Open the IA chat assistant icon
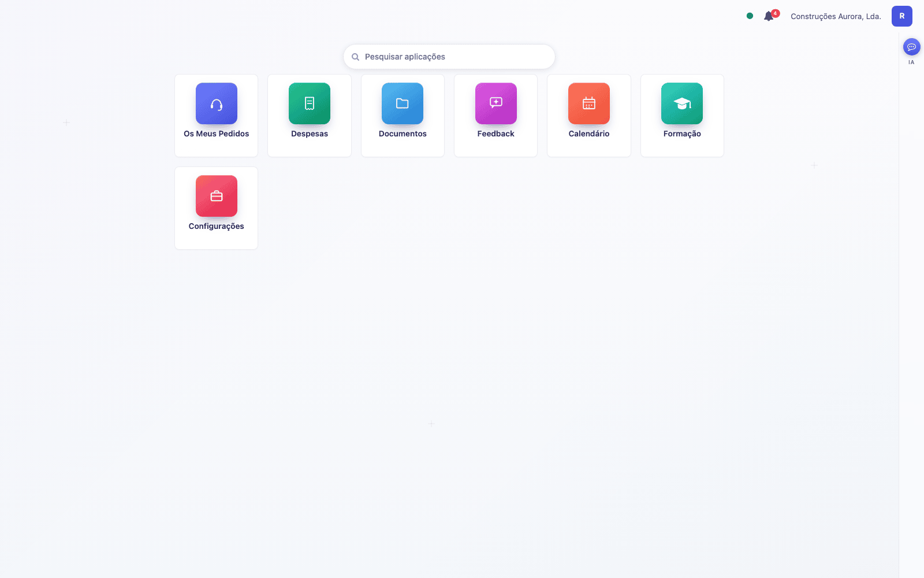Viewport: 924px width, 578px height. point(912,47)
